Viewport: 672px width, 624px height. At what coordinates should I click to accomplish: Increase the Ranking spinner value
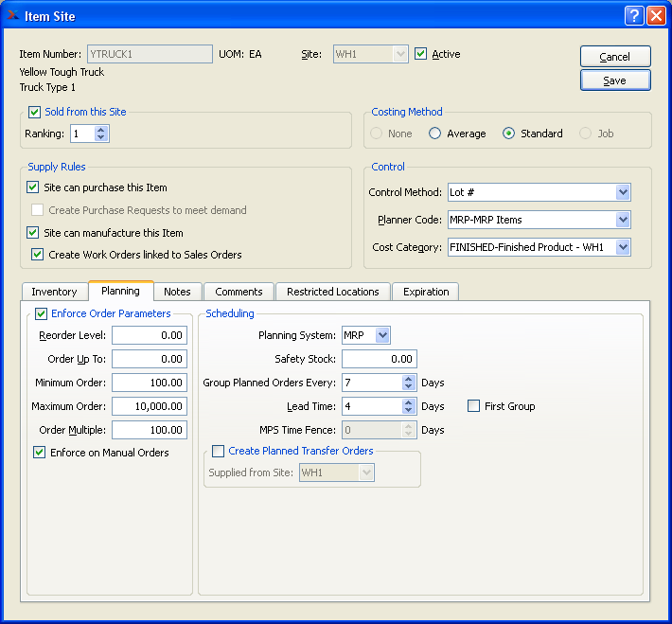tap(102, 130)
